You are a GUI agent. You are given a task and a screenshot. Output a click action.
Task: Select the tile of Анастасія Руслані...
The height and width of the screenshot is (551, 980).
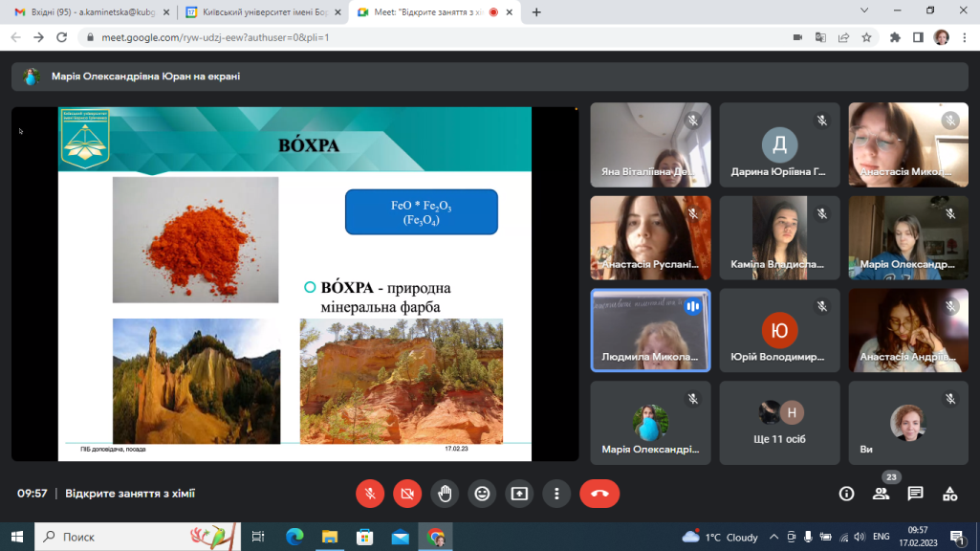[651, 237]
